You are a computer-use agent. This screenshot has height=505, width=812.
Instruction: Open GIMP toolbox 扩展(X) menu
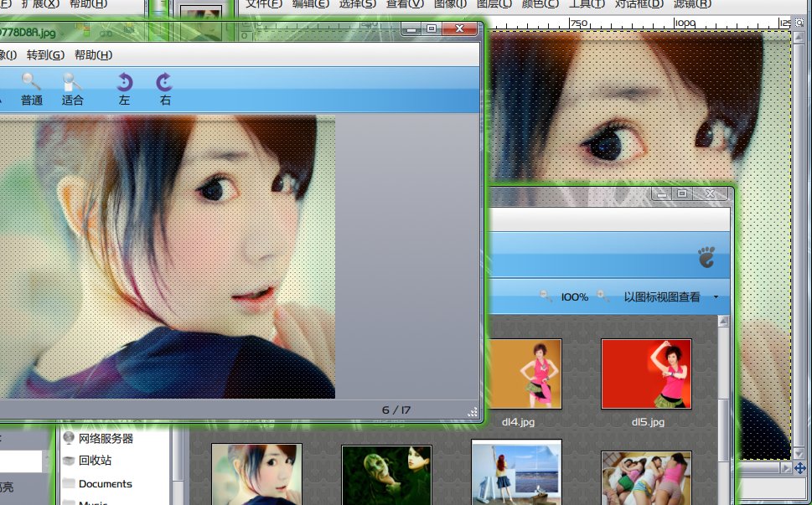[40, 3]
